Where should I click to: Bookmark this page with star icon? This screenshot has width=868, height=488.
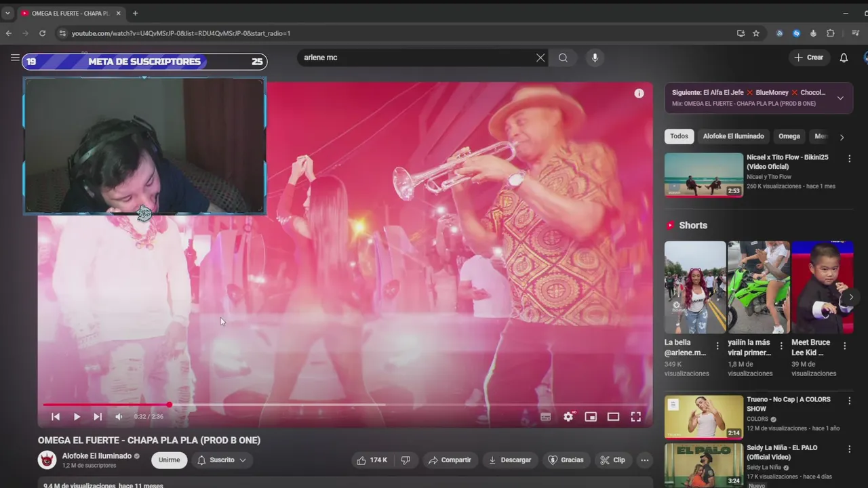(x=756, y=33)
